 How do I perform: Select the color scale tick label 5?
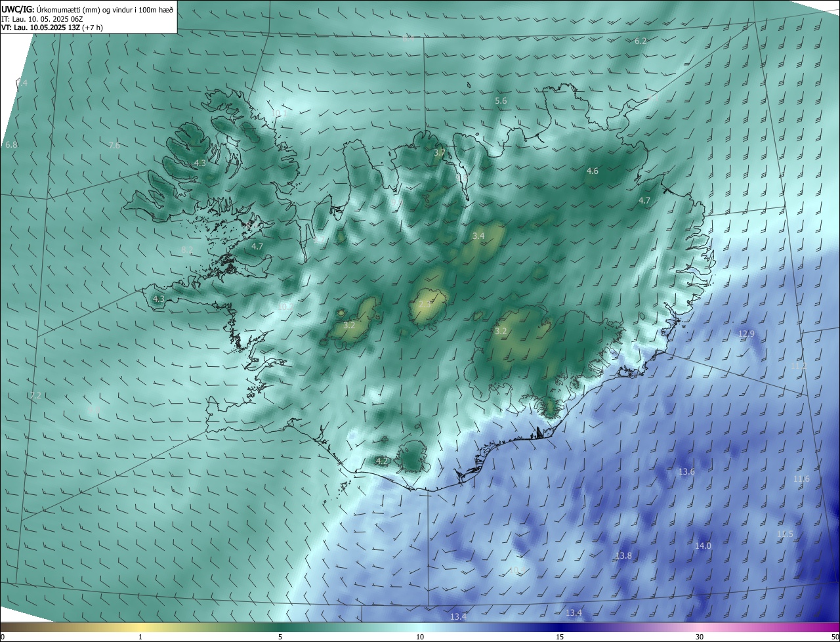(280, 637)
